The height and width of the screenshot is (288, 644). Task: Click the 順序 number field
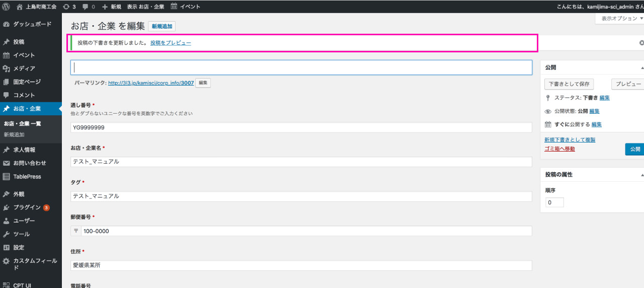pos(554,202)
